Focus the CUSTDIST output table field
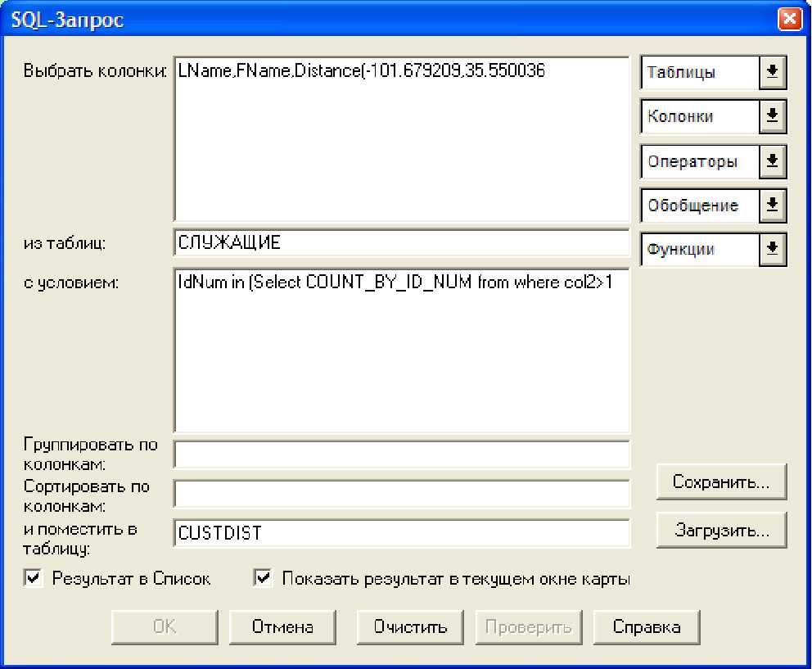The height and width of the screenshot is (669, 812). (x=401, y=533)
